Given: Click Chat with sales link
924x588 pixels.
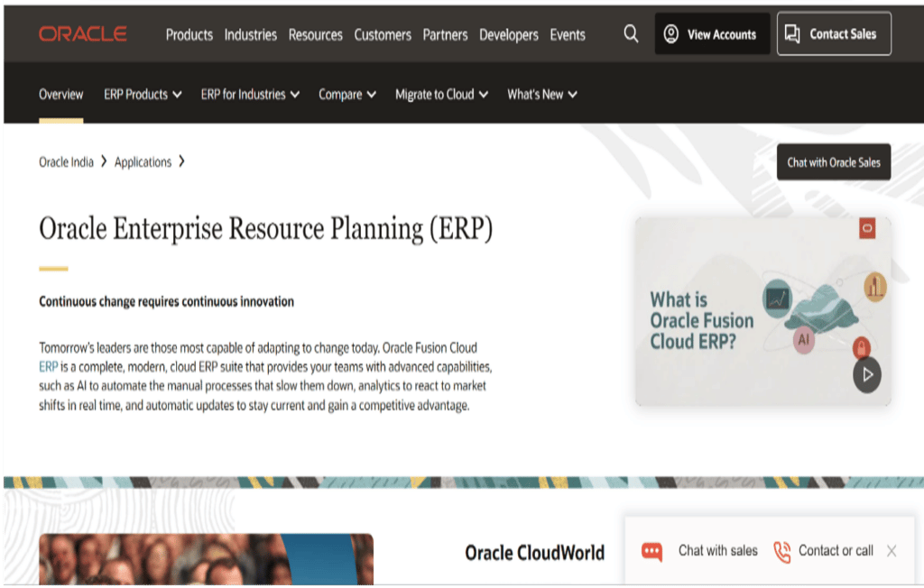Looking at the screenshot, I should coord(717,551).
